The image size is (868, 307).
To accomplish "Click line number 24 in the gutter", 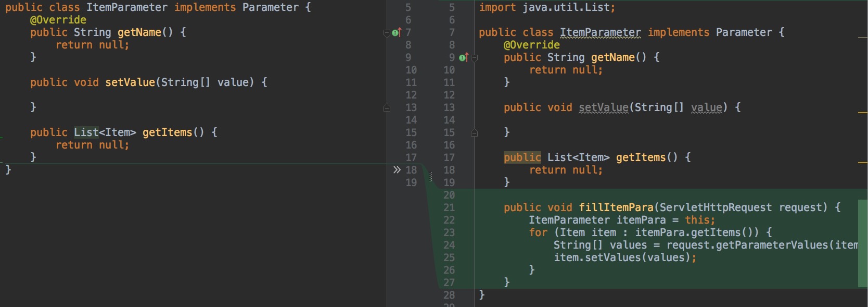I will [x=449, y=245].
